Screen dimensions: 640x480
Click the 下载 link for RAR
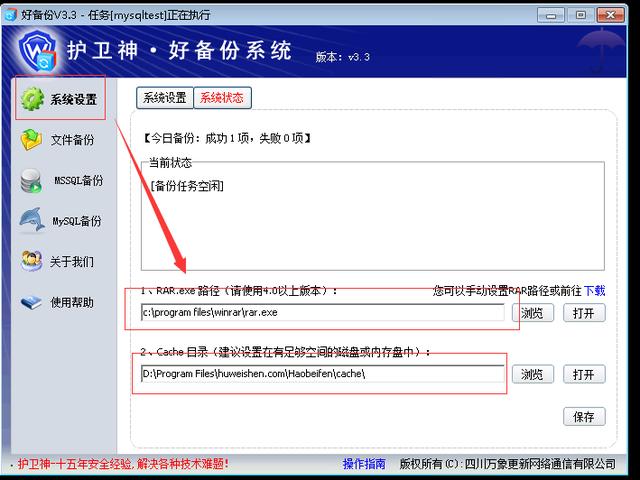(x=594, y=291)
